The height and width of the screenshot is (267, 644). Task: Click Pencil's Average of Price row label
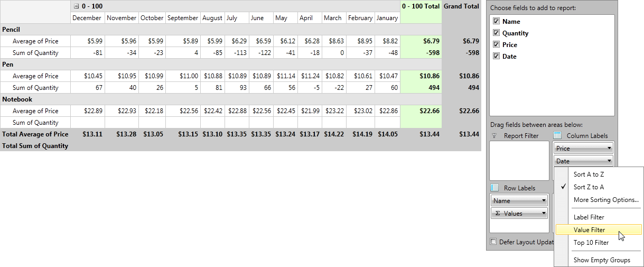(x=35, y=41)
